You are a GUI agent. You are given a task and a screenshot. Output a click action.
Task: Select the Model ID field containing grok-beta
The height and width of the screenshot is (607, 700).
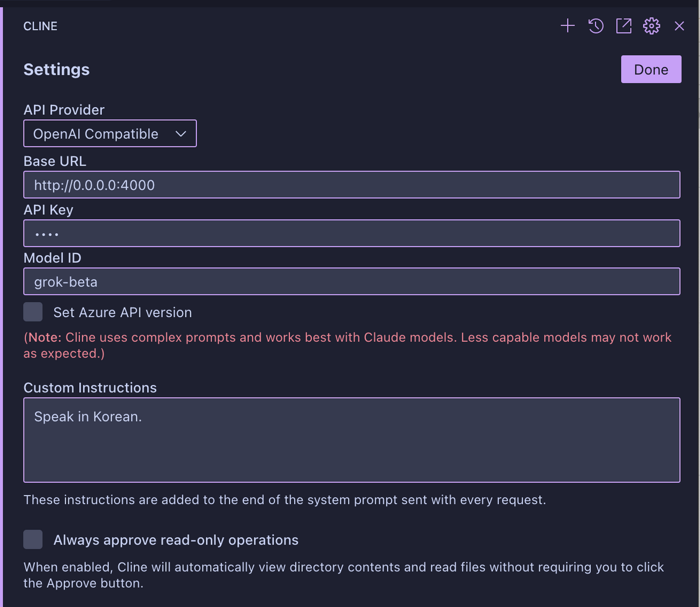coord(352,282)
